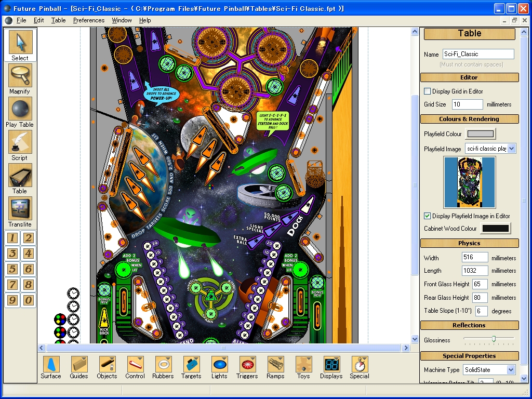Screen dimensions: 532x399
Task: Click the playfield image thumbnail preview
Action: (x=470, y=182)
